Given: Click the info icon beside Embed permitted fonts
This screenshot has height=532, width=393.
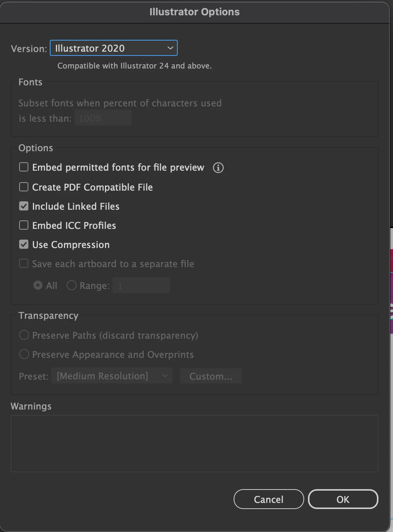Looking at the screenshot, I should tap(218, 168).
